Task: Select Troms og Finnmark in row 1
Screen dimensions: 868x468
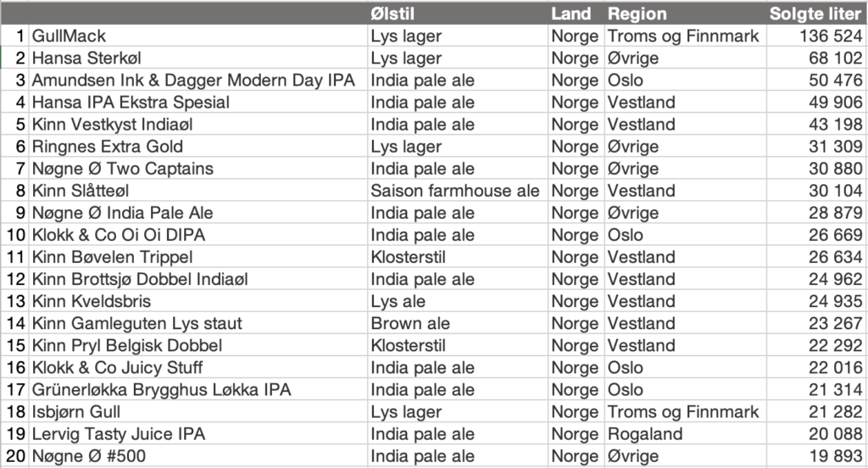Action: pyautogui.click(x=683, y=36)
